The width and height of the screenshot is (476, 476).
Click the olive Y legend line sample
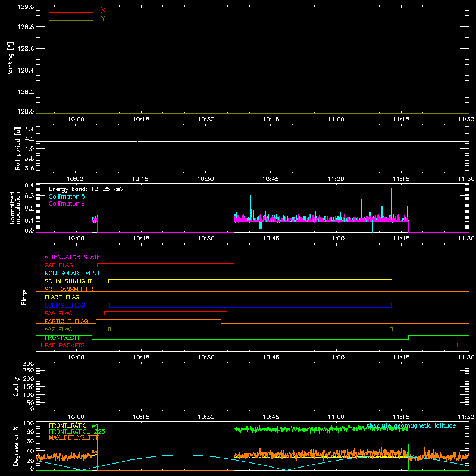click(71, 21)
